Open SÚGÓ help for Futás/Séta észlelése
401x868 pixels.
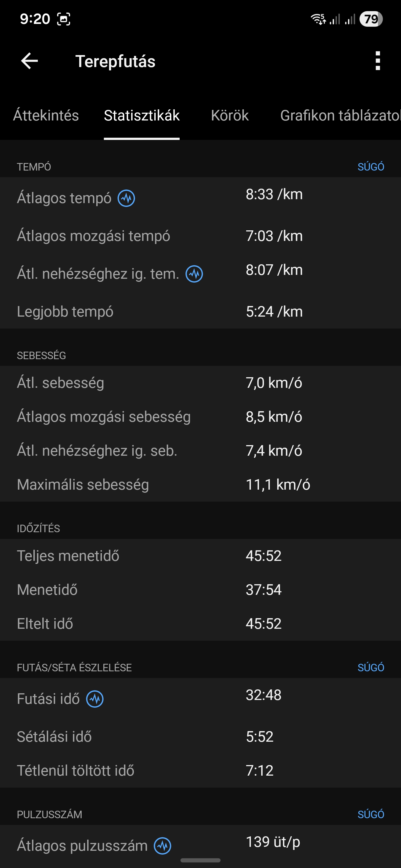tap(371, 667)
